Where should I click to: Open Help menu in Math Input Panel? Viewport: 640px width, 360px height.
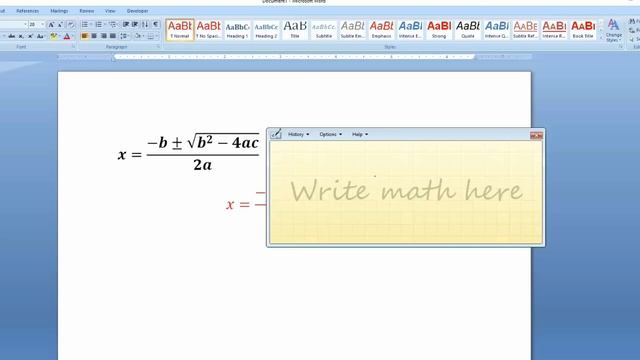pos(360,134)
